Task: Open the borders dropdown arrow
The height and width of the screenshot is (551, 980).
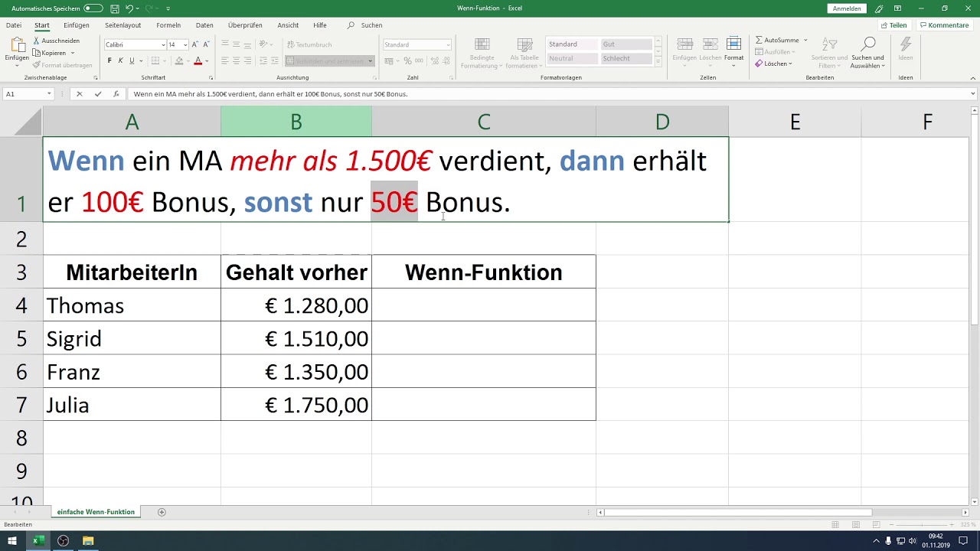Action: 165,60
